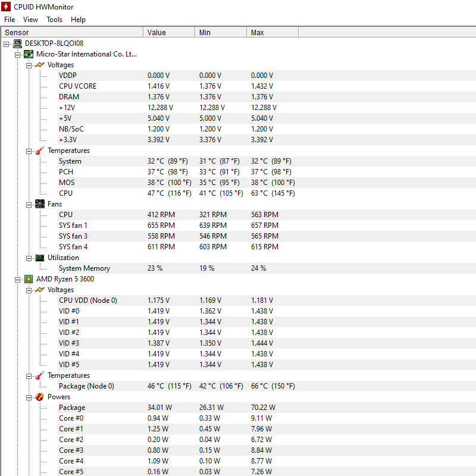Click the DESKTOP-8LQOI08 computer icon
The width and height of the screenshot is (476, 476).
tap(18, 43)
